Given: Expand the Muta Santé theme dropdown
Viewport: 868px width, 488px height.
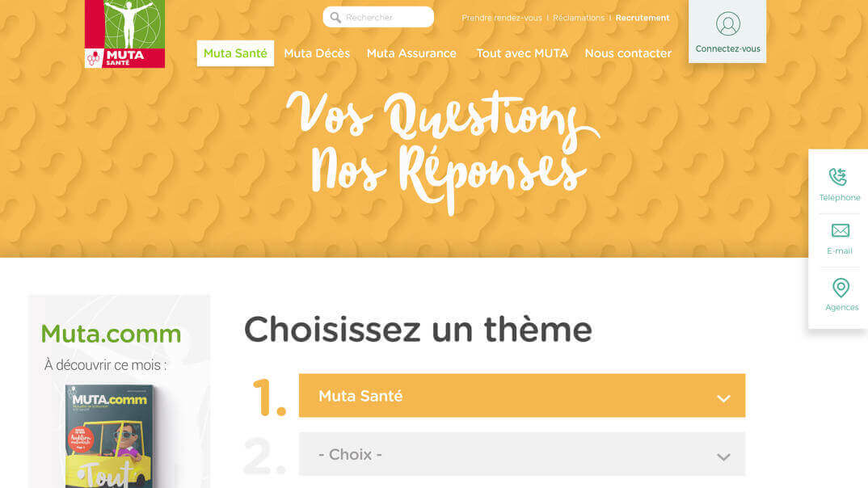Looking at the screenshot, I should (522, 396).
